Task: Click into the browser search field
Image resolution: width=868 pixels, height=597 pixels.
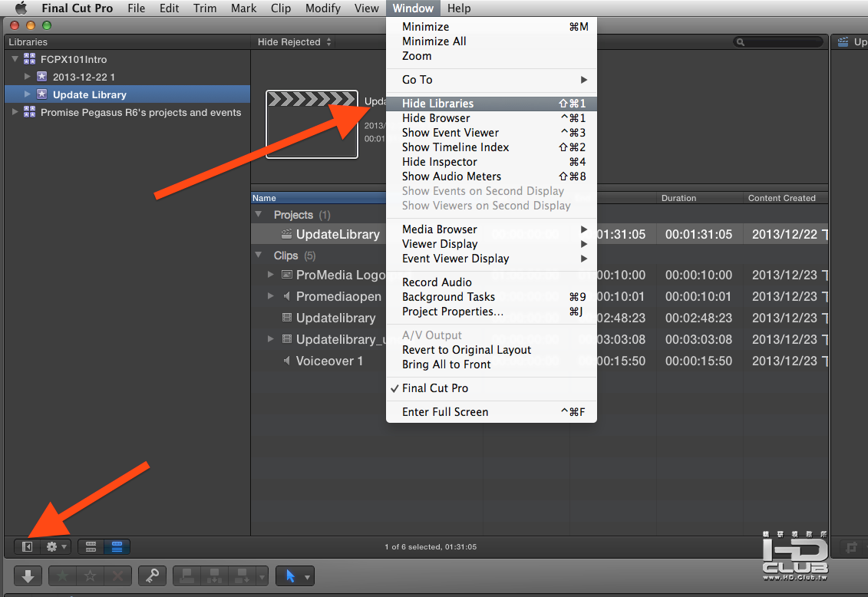Action: (x=778, y=42)
